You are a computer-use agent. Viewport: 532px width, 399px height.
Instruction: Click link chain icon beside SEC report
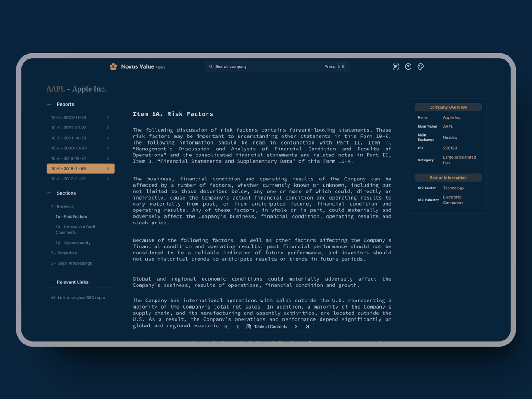coord(53,298)
